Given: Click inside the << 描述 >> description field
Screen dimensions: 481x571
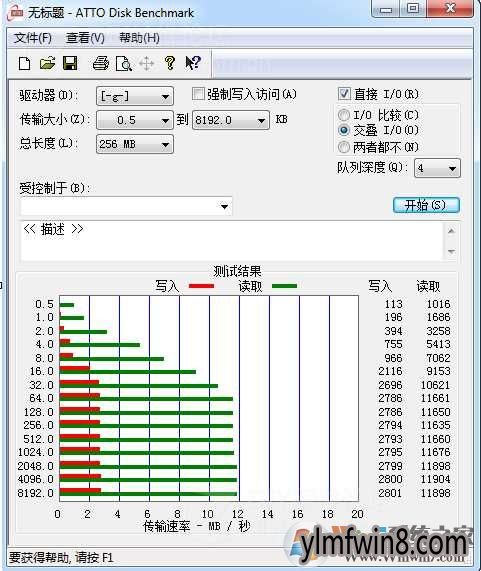Looking at the screenshot, I should (x=232, y=241).
